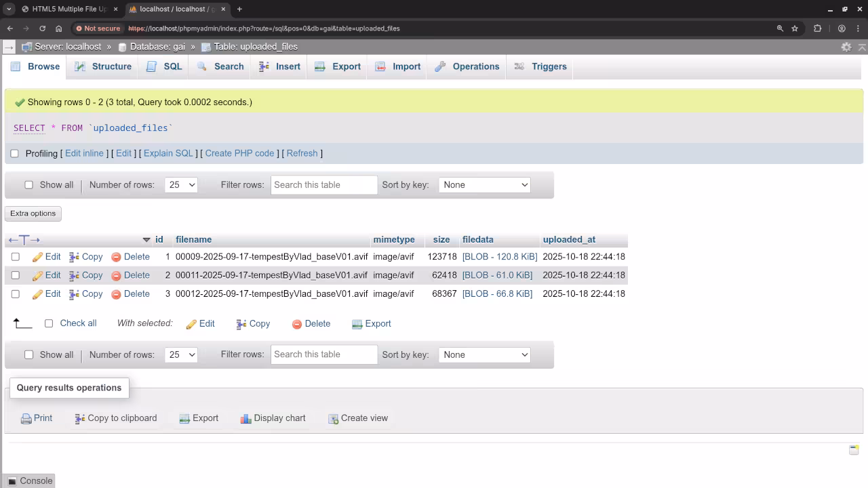Tick the top Show all checkbox
Image resolution: width=868 pixels, height=488 pixels.
(28, 185)
